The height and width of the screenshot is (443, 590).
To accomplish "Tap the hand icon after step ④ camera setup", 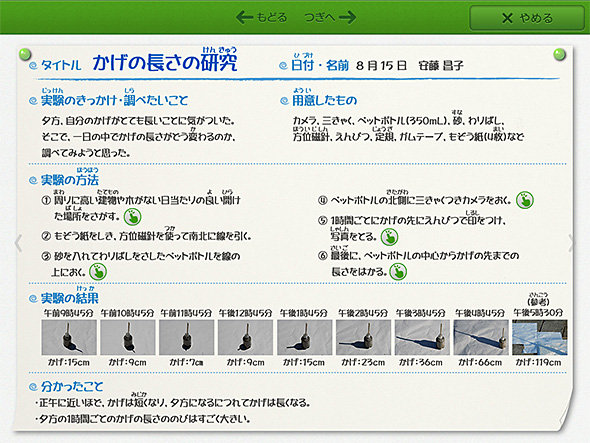I will click(x=525, y=200).
